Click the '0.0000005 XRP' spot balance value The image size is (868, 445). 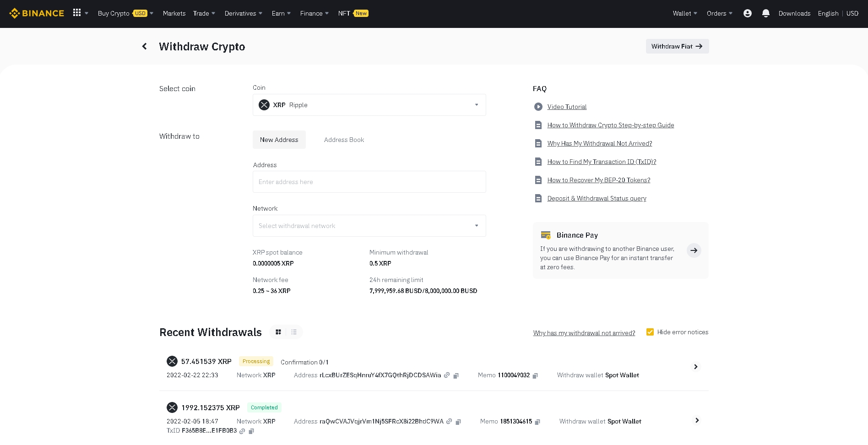273,263
